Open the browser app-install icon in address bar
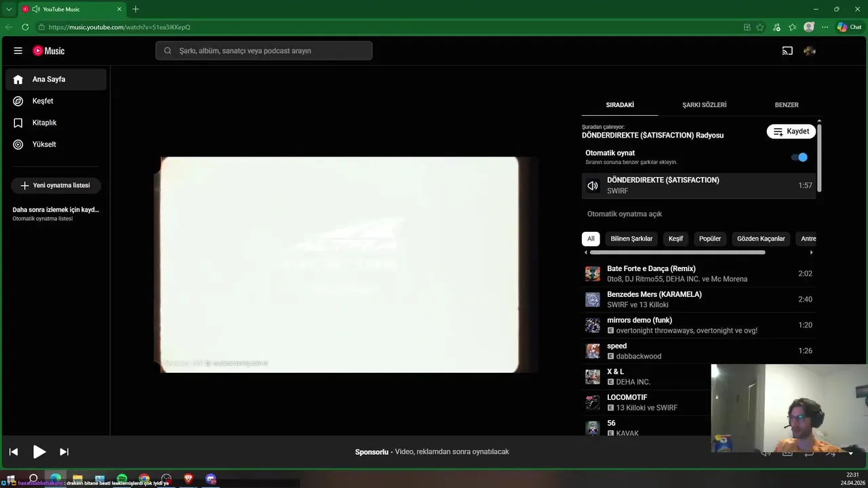The height and width of the screenshot is (488, 868). tap(747, 27)
